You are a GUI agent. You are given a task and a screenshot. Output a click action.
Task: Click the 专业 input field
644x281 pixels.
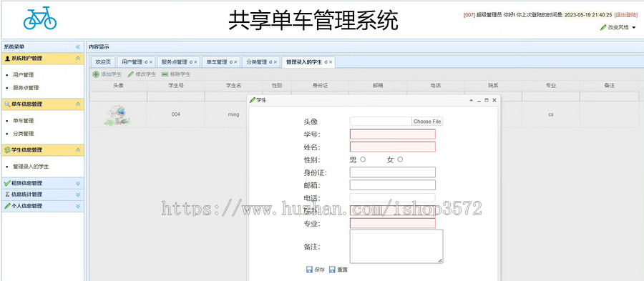(393, 223)
